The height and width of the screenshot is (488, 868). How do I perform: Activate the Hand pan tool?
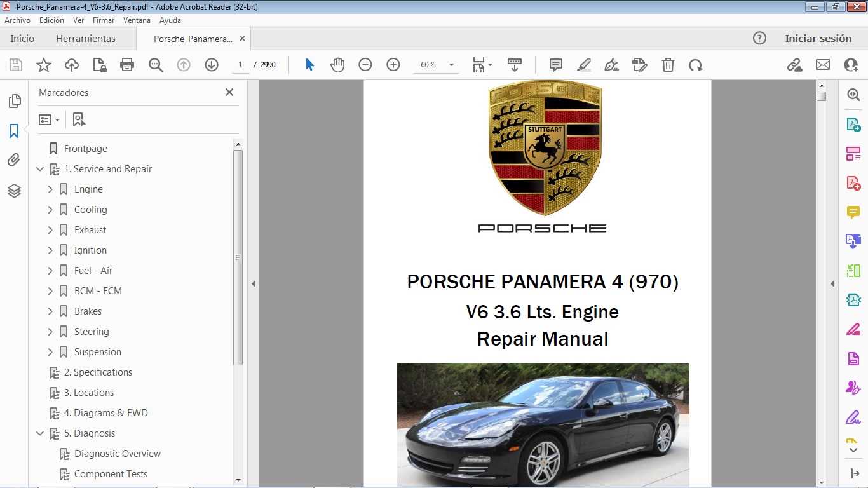coord(337,65)
